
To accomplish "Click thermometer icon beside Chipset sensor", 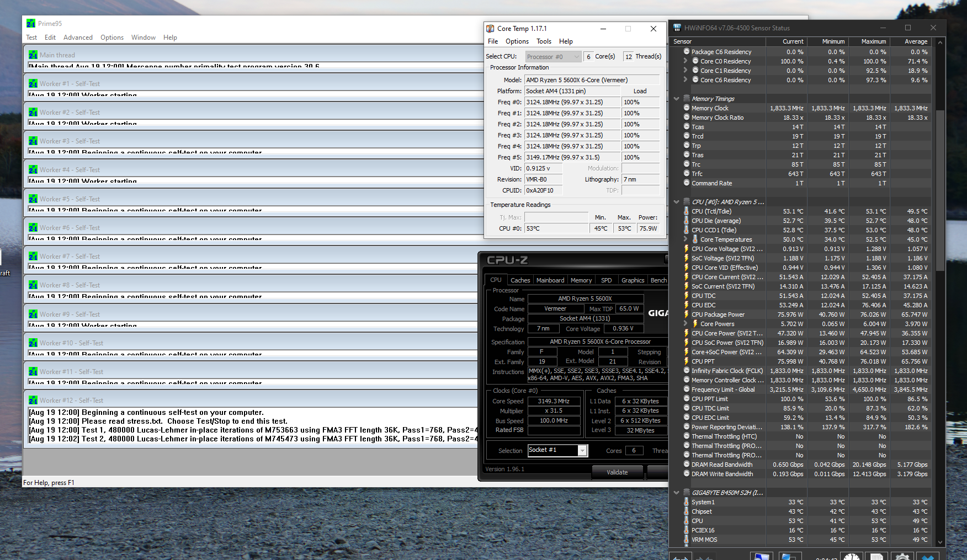I will (687, 511).
